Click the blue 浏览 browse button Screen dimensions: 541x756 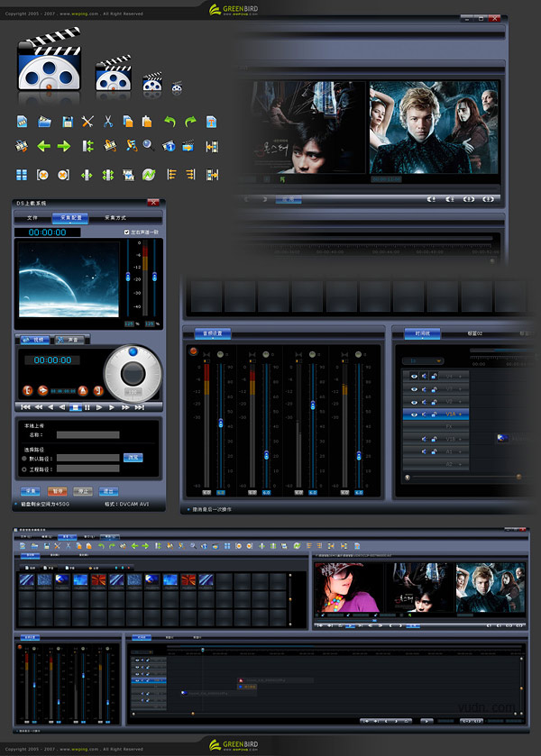(x=133, y=458)
